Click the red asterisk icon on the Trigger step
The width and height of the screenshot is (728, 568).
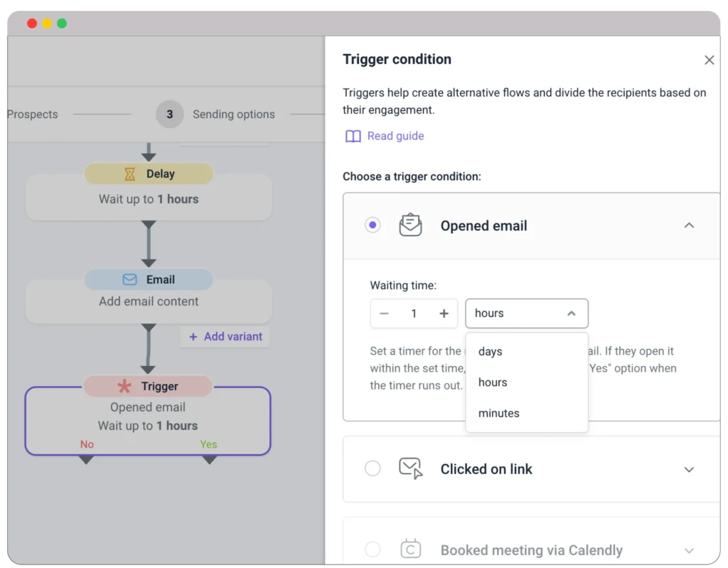pyautogui.click(x=124, y=386)
